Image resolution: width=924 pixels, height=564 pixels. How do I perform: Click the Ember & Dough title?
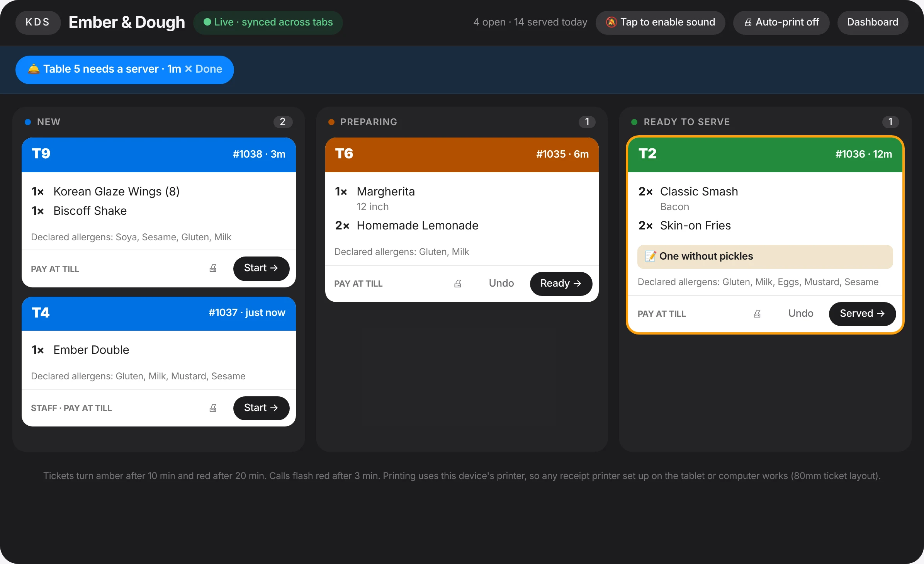coord(127,22)
